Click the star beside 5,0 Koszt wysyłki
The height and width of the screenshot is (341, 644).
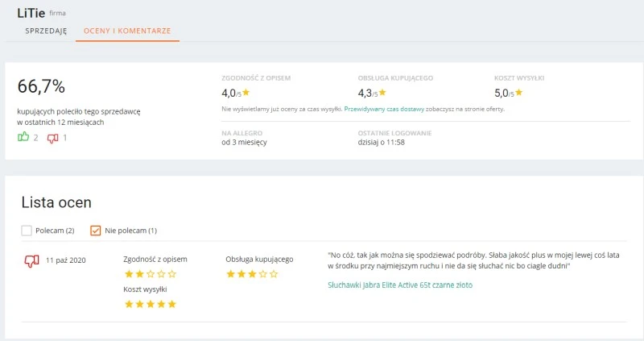point(519,93)
